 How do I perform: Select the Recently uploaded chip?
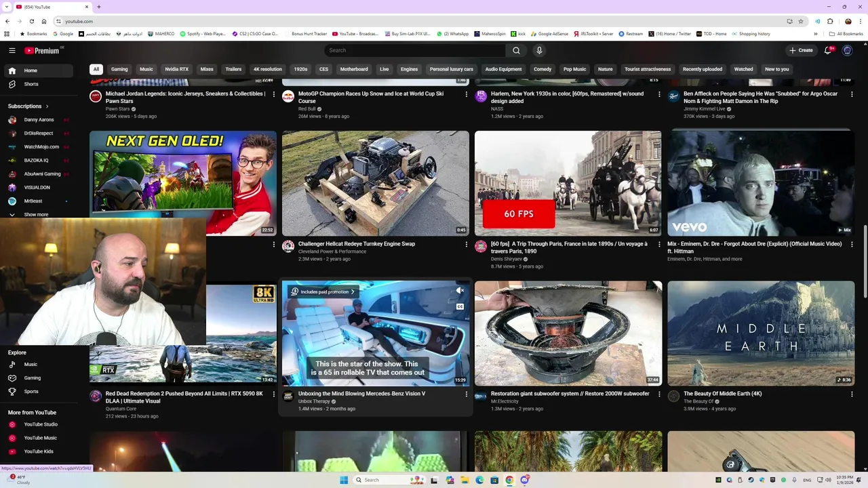pos(703,69)
